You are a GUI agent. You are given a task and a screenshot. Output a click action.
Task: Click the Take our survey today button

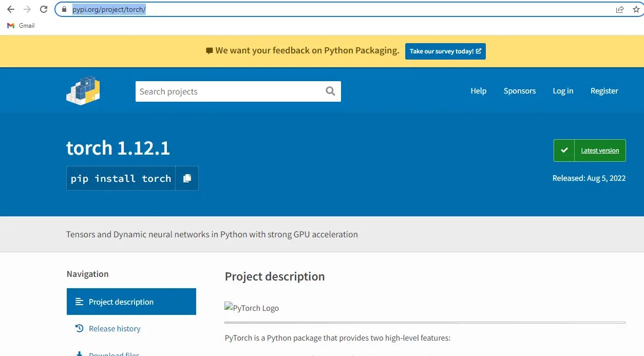(x=445, y=51)
